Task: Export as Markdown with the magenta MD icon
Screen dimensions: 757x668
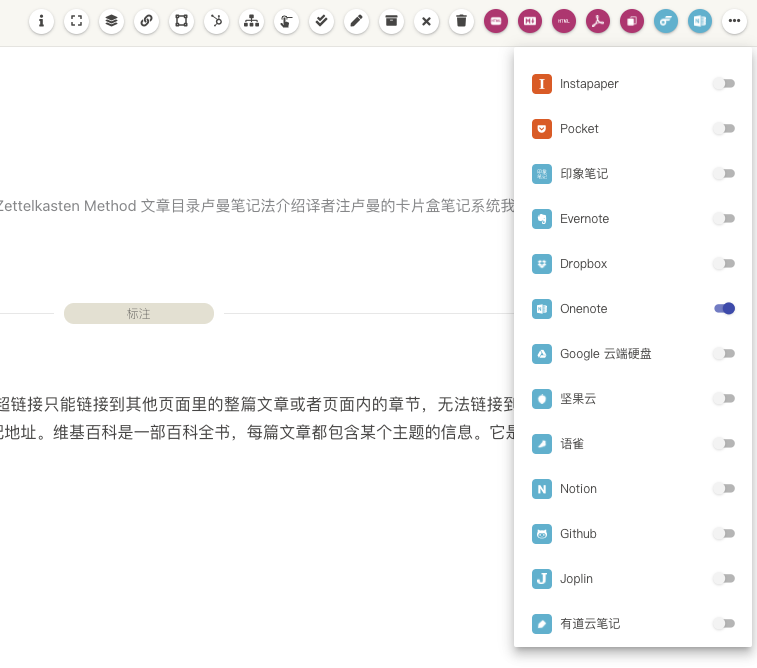Action: [530, 21]
